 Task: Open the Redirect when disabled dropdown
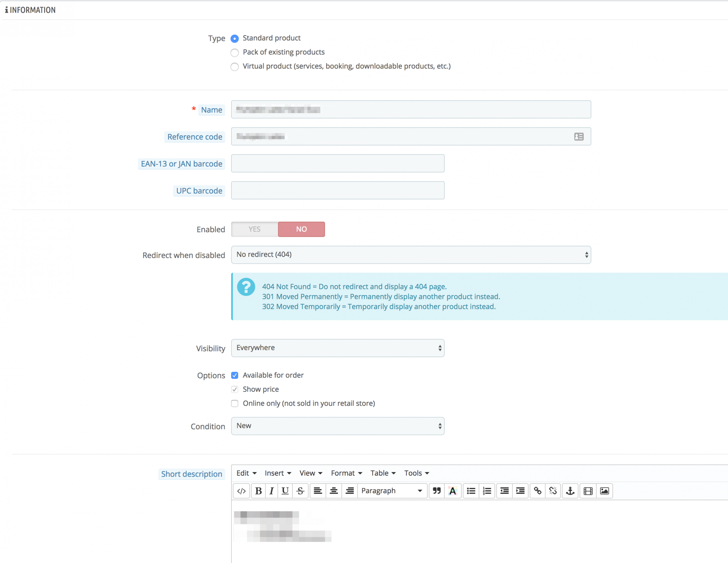(x=411, y=255)
